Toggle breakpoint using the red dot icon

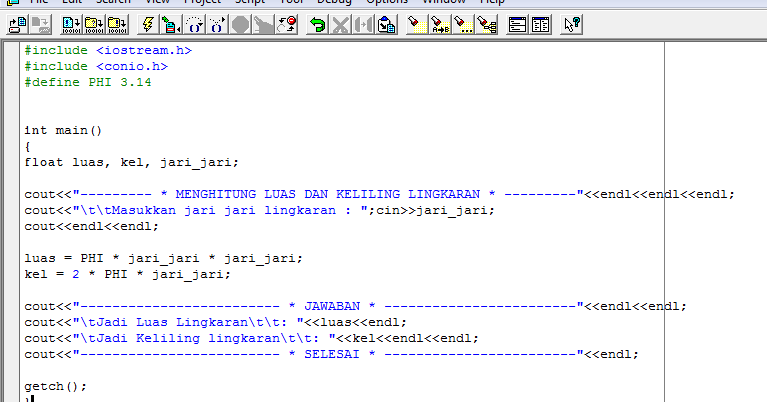(x=287, y=24)
